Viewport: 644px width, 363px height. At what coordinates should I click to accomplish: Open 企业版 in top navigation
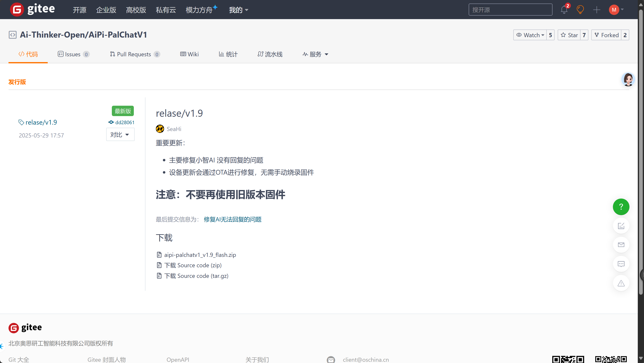coord(106,10)
